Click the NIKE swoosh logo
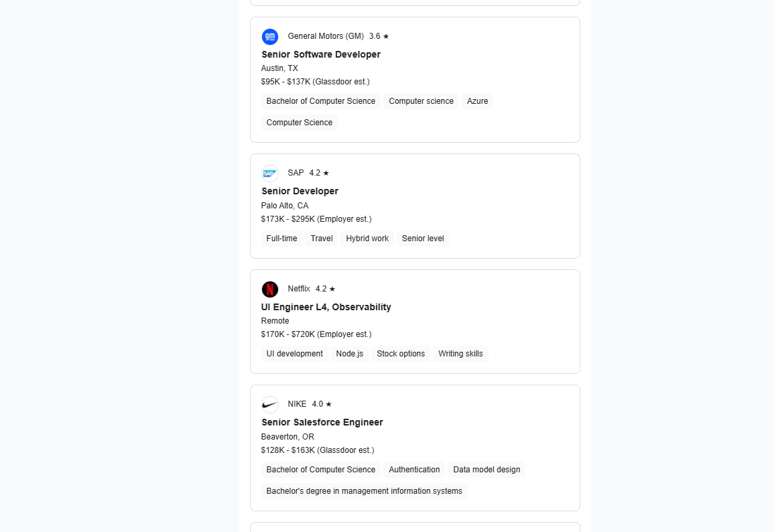 270,405
